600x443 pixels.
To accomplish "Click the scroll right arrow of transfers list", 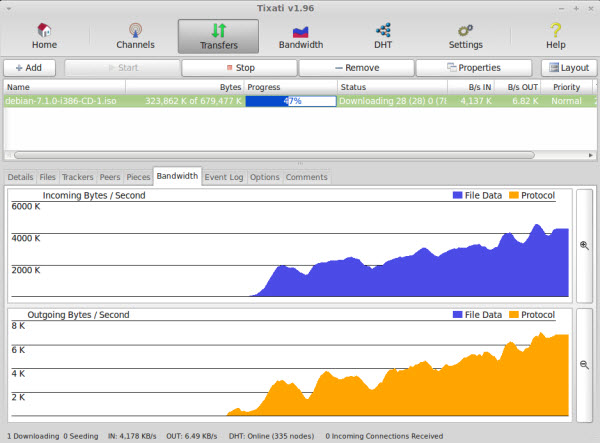I will (590, 155).
